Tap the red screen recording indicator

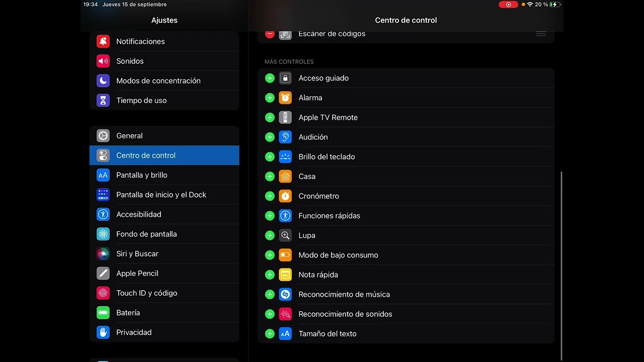508,5
